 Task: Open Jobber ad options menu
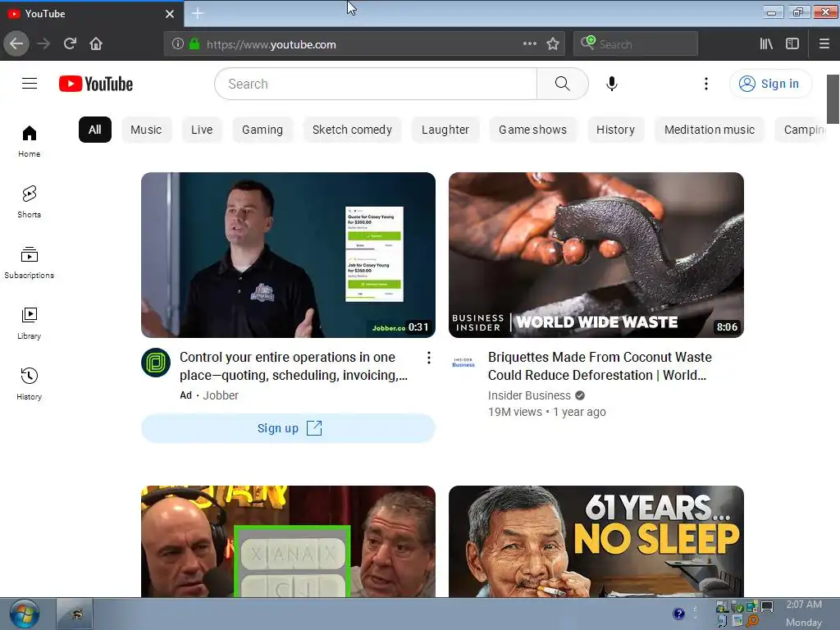(428, 358)
